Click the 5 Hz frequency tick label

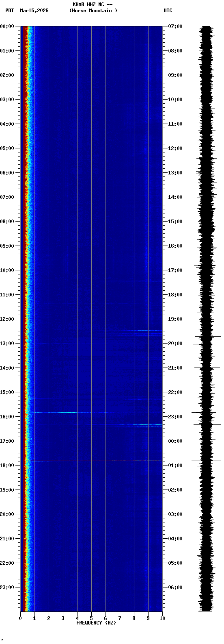point(91,618)
